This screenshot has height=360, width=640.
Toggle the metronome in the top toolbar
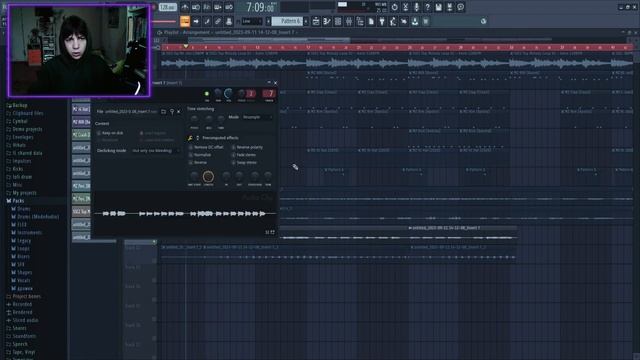[185, 7]
